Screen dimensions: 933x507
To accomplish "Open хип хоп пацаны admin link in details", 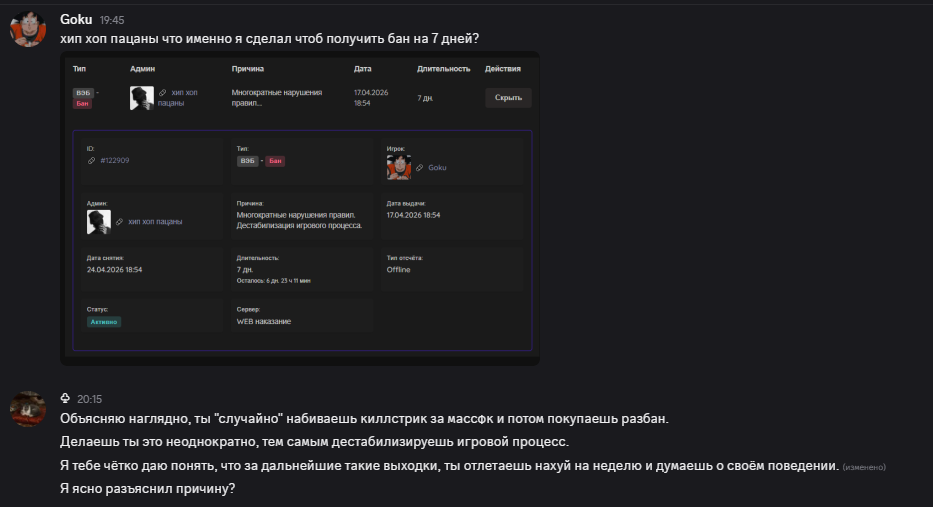I will coord(155,221).
